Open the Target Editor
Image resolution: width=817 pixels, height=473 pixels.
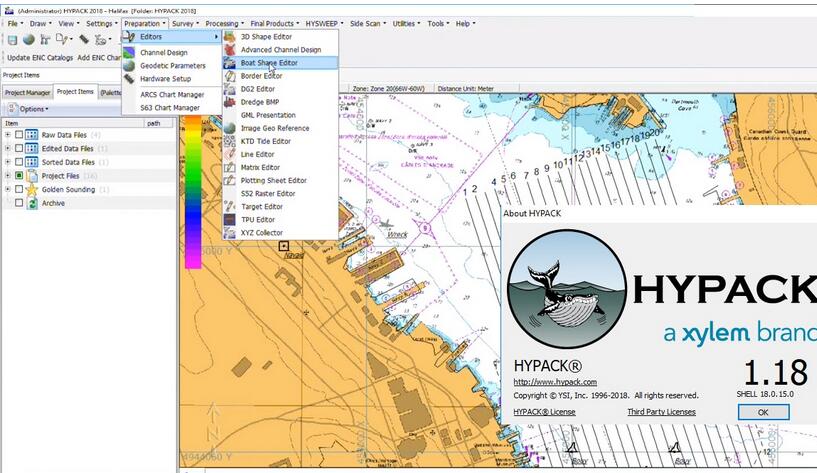[x=281, y=206]
